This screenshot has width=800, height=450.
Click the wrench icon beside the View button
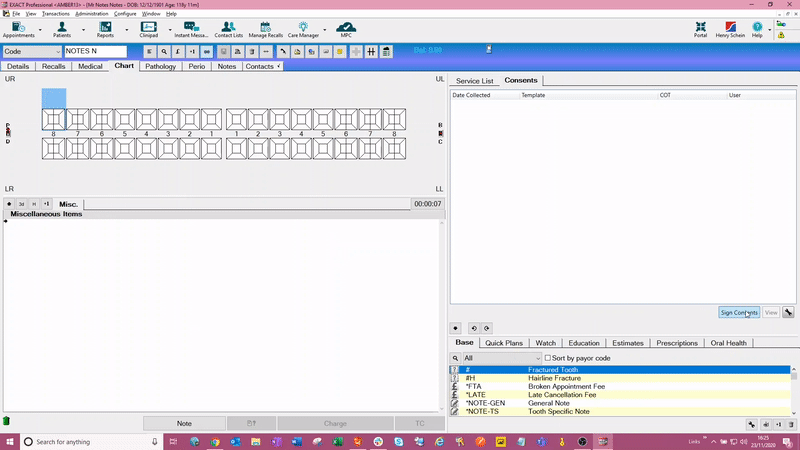pos(788,312)
